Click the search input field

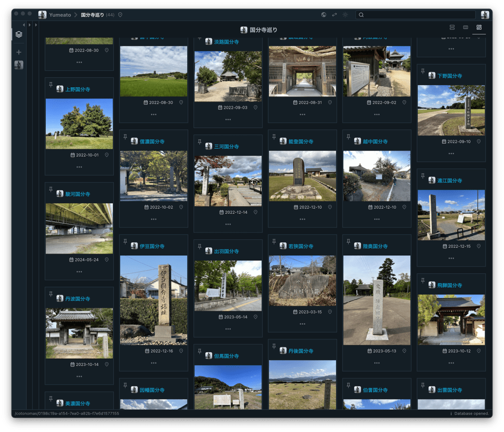point(416,15)
